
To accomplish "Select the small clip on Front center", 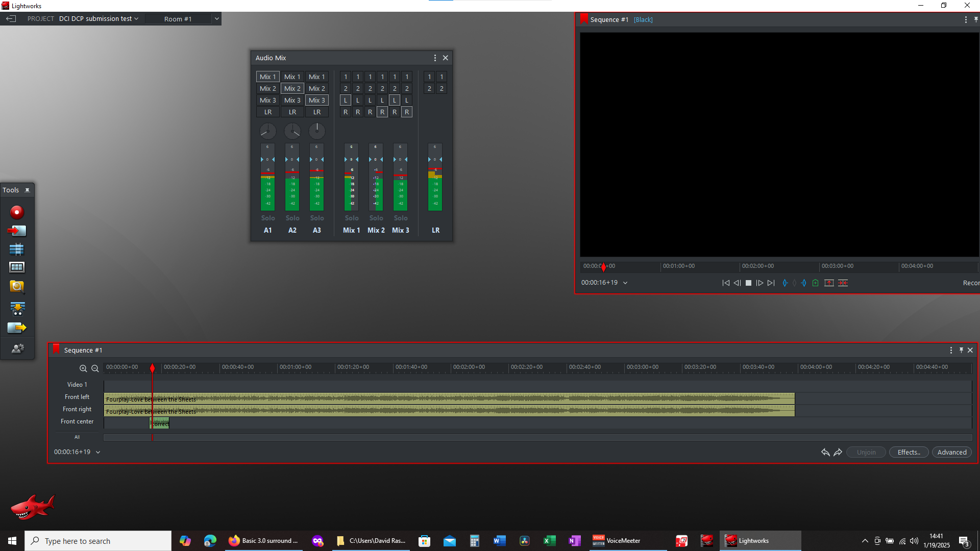I will (x=160, y=423).
